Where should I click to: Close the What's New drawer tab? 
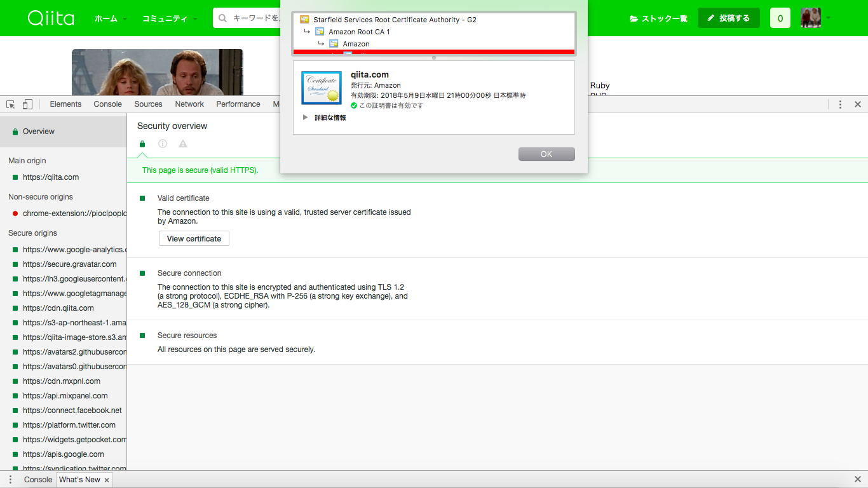(107, 480)
